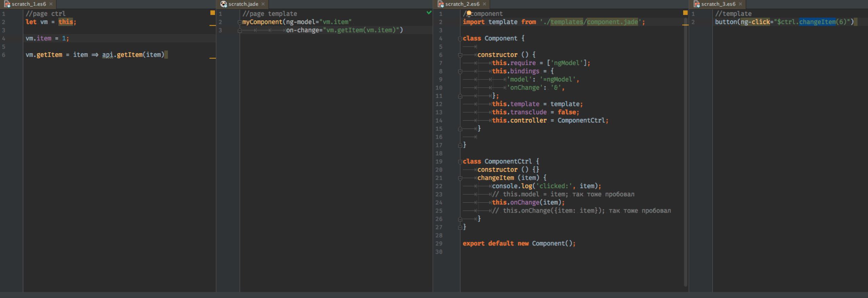The image size is (868, 298).
Task: Switch to the scratch_2.es6 tab
Action: [462, 4]
